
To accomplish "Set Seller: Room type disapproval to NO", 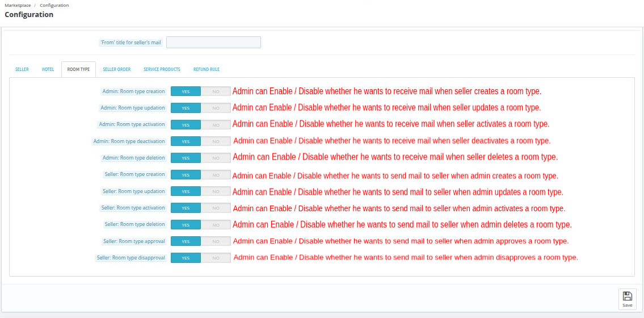I will point(216,258).
